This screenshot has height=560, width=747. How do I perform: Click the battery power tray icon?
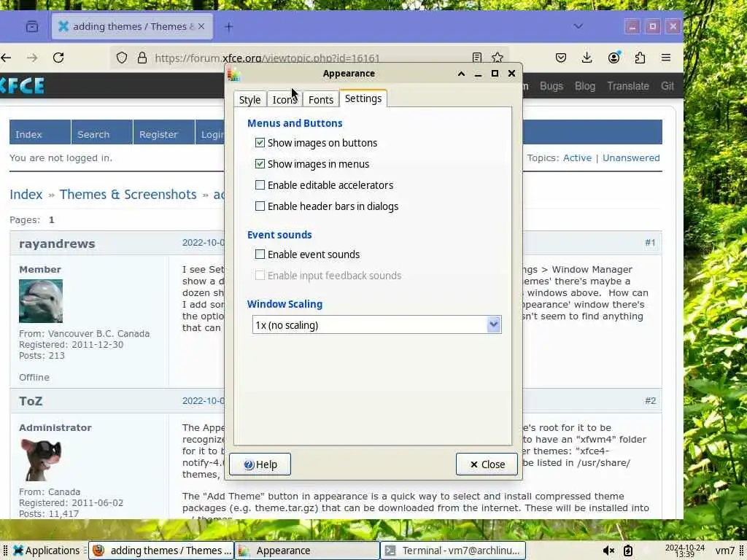tap(628, 551)
